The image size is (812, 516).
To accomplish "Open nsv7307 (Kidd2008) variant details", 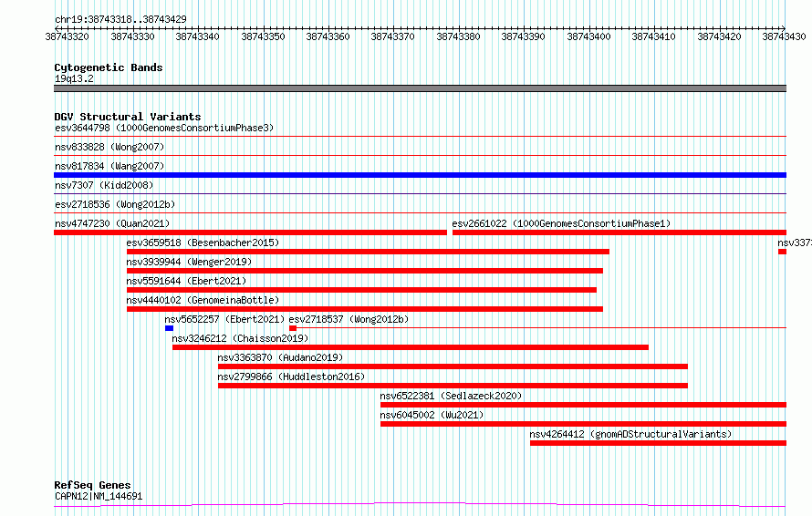I will click(104, 185).
